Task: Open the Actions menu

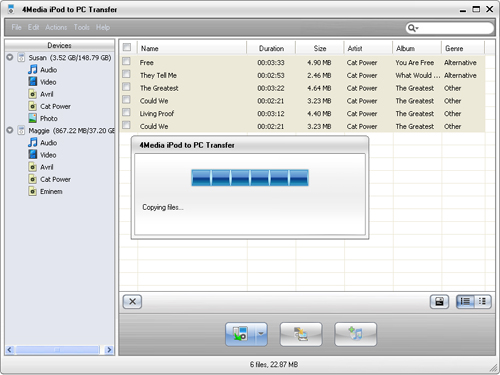Action: click(56, 27)
